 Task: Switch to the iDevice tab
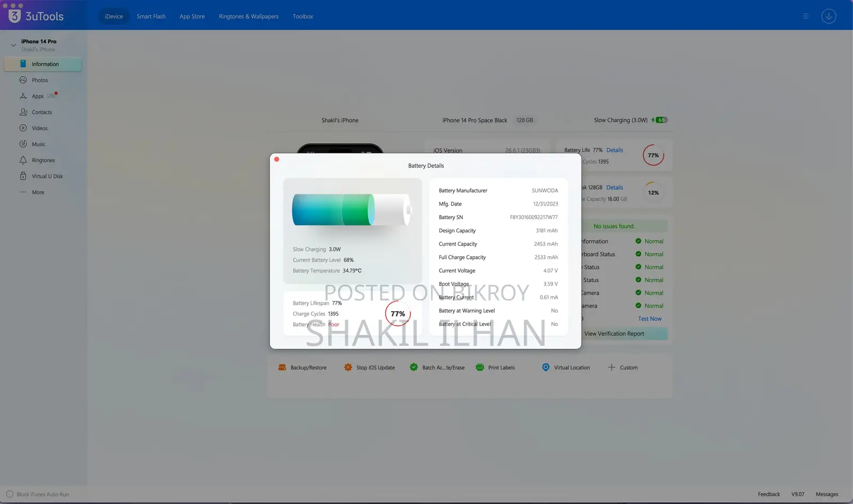(x=114, y=17)
